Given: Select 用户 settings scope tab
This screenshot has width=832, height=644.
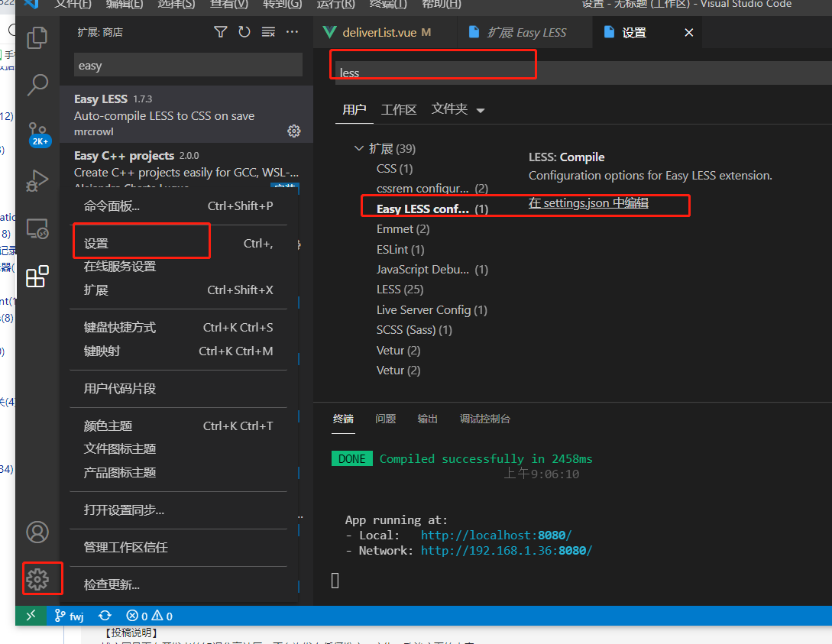Looking at the screenshot, I should [354, 110].
